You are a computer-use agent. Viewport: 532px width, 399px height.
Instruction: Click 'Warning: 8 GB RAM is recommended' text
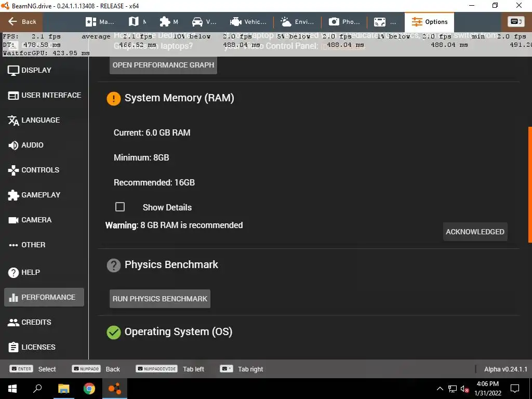174,225
